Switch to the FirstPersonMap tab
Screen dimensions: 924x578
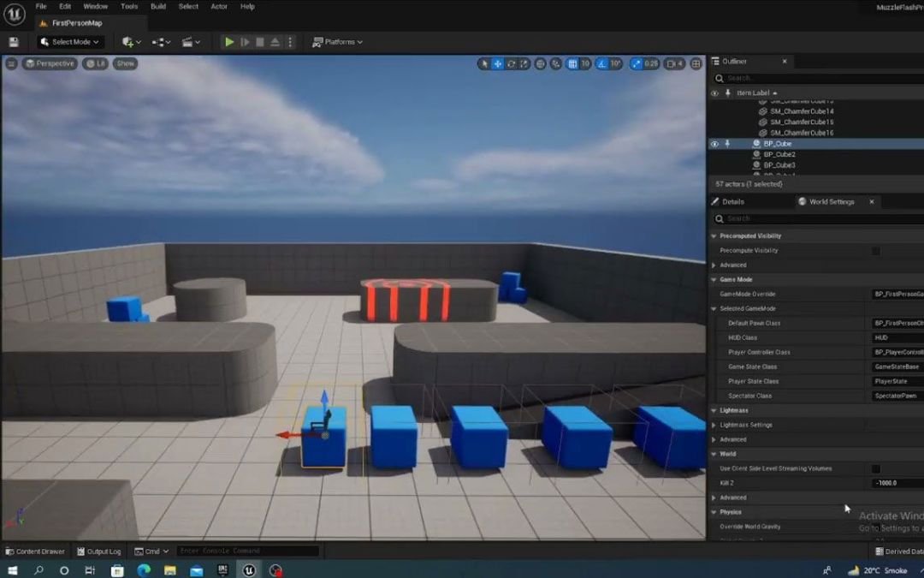(x=77, y=24)
